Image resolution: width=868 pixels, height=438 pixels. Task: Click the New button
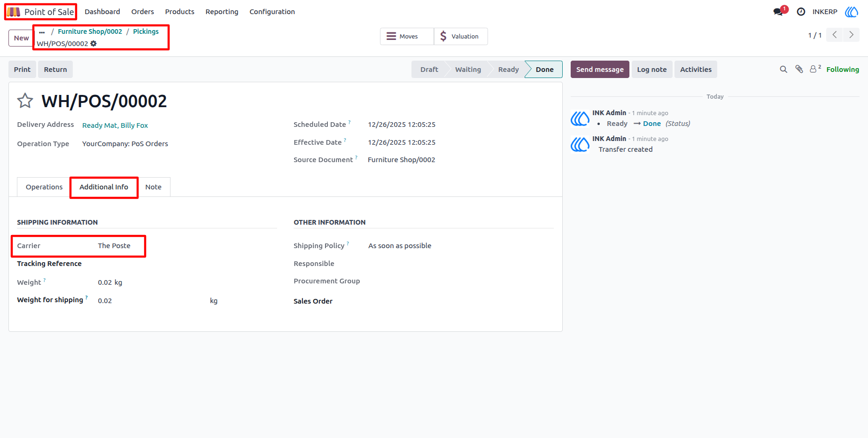(x=21, y=38)
